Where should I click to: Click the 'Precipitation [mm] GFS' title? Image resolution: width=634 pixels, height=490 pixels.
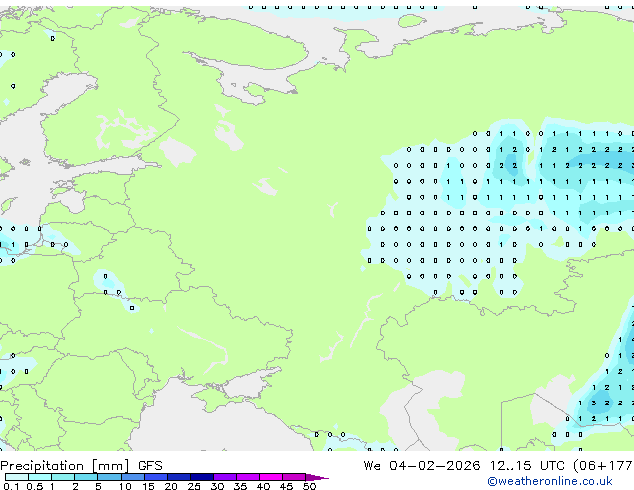[81, 466]
